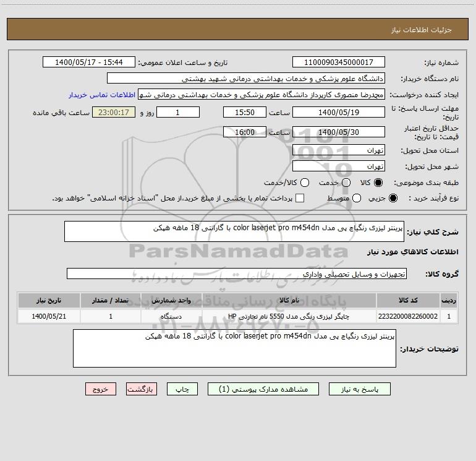Click the announcement date field 1400/05/17 - 15:44
The width and height of the screenshot is (476, 461).
coord(88,62)
